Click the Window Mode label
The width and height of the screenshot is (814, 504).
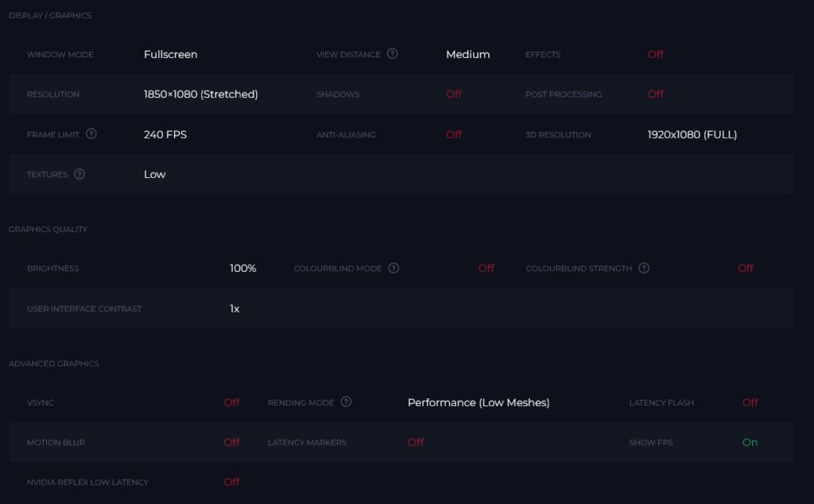[60, 55]
